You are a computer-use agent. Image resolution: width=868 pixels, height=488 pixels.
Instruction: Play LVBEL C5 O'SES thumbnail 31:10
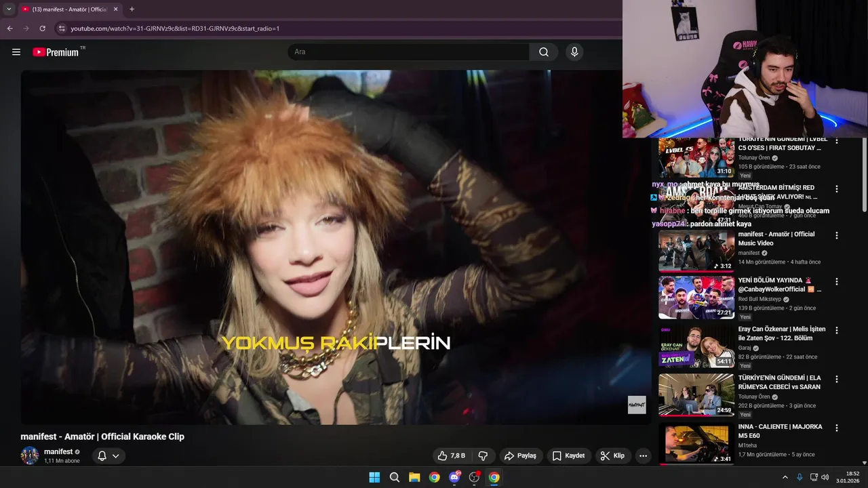[x=696, y=157]
